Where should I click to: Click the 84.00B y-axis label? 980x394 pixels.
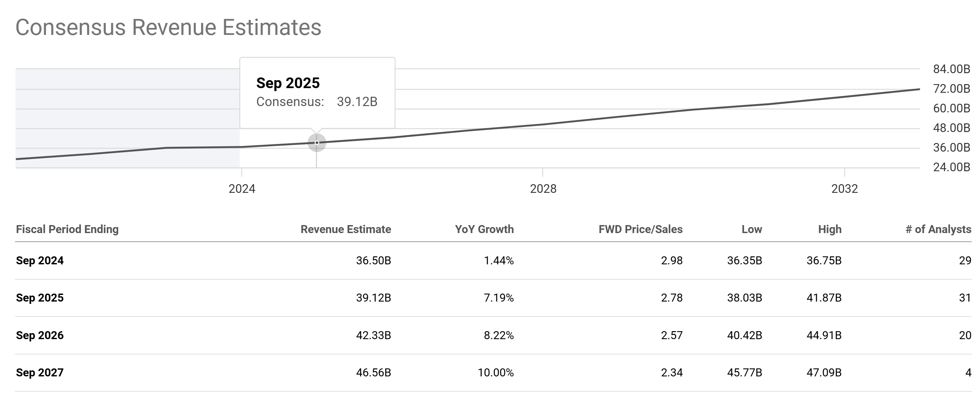(951, 69)
